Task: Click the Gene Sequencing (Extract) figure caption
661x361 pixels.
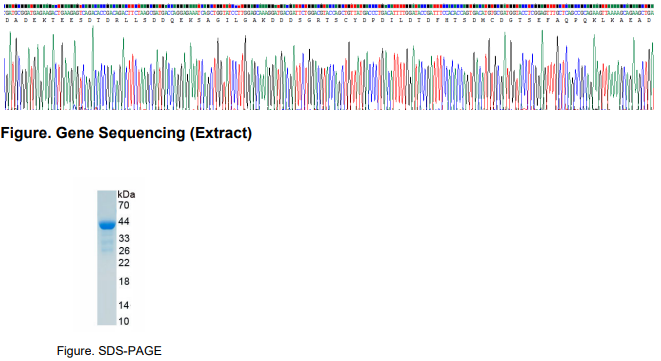Action: 126,133
